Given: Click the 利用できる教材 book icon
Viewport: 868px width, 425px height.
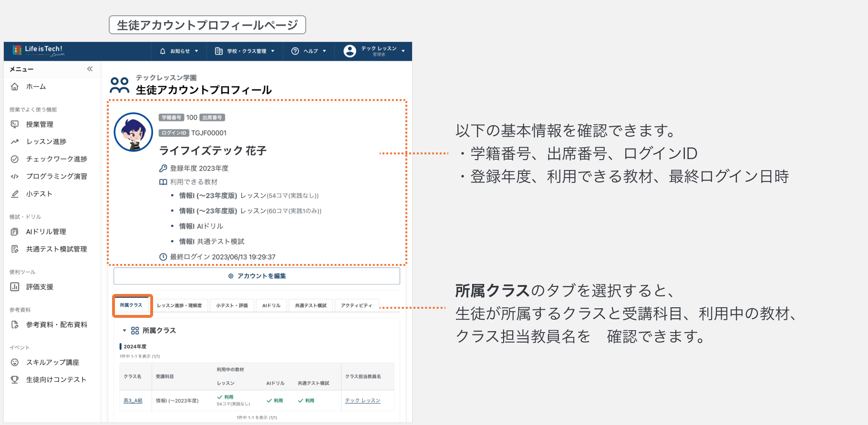Looking at the screenshot, I should point(163,182).
